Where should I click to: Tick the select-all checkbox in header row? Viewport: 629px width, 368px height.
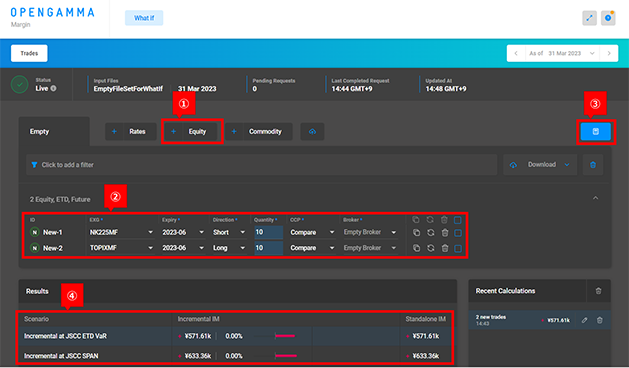tap(458, 220)
